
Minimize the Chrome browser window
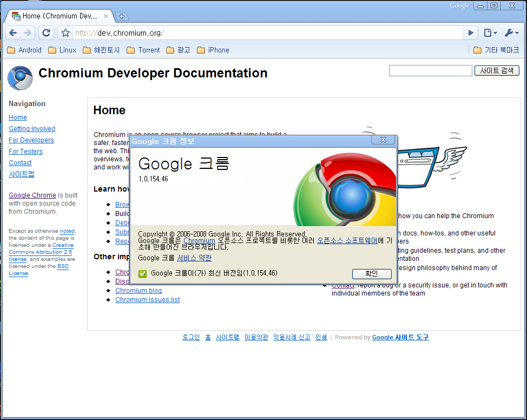[480, 6]
